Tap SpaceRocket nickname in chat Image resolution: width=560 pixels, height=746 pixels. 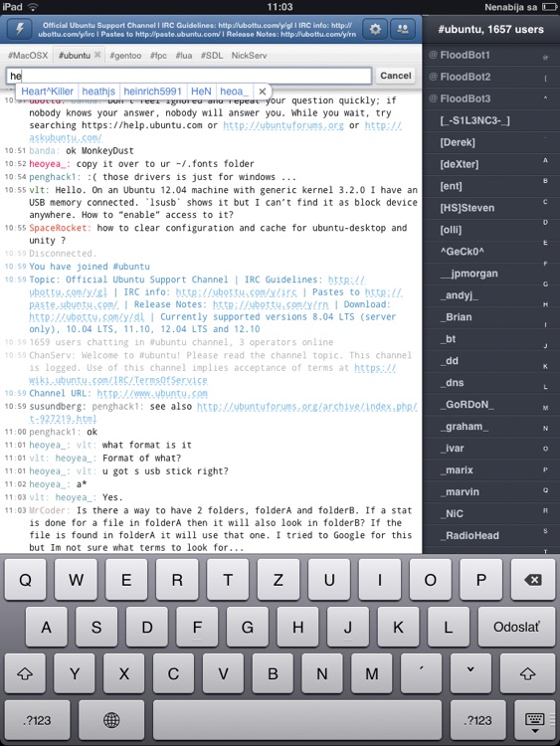coord(60,228)
